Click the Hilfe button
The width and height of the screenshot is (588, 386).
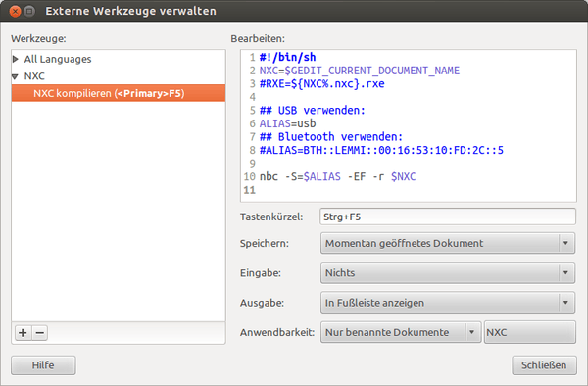(x=43, y=365)
